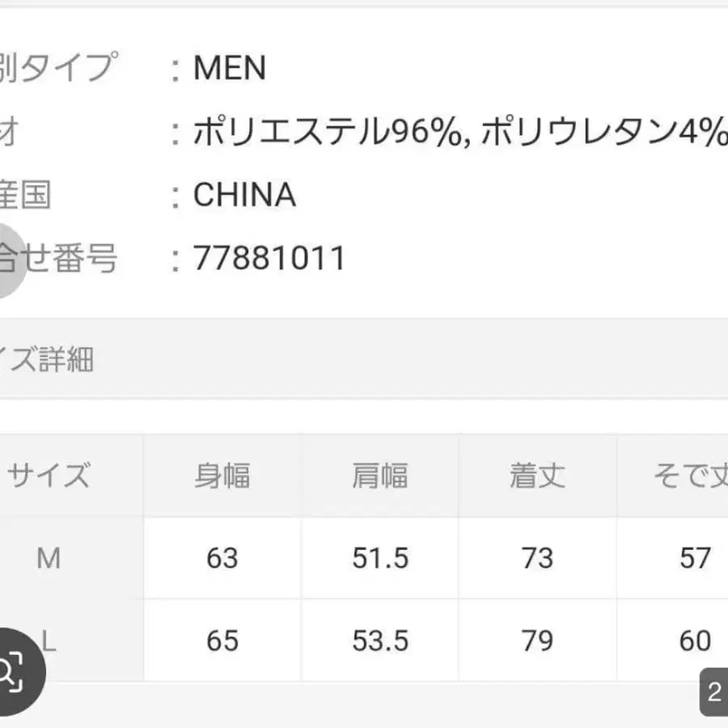Screen dimensions: 728x728
Task: Select the 63 body width cell
Action: (x=223, y=558)
